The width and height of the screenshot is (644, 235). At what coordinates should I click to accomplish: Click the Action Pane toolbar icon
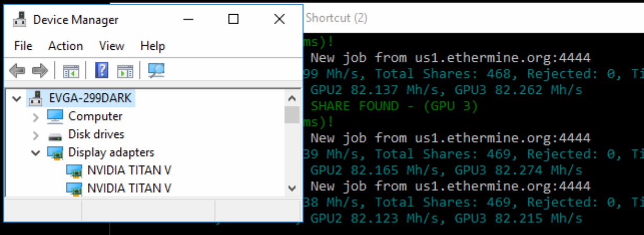point(125,70)
